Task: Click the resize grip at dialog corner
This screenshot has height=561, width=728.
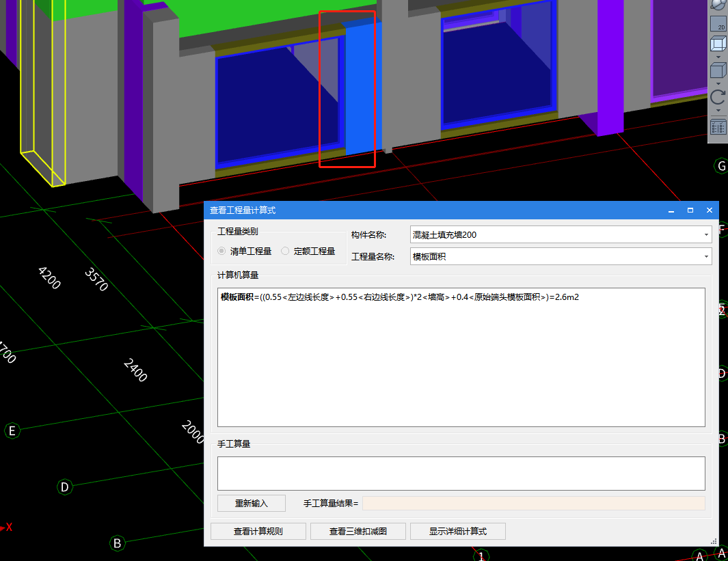Action: [x=714, y=541]
